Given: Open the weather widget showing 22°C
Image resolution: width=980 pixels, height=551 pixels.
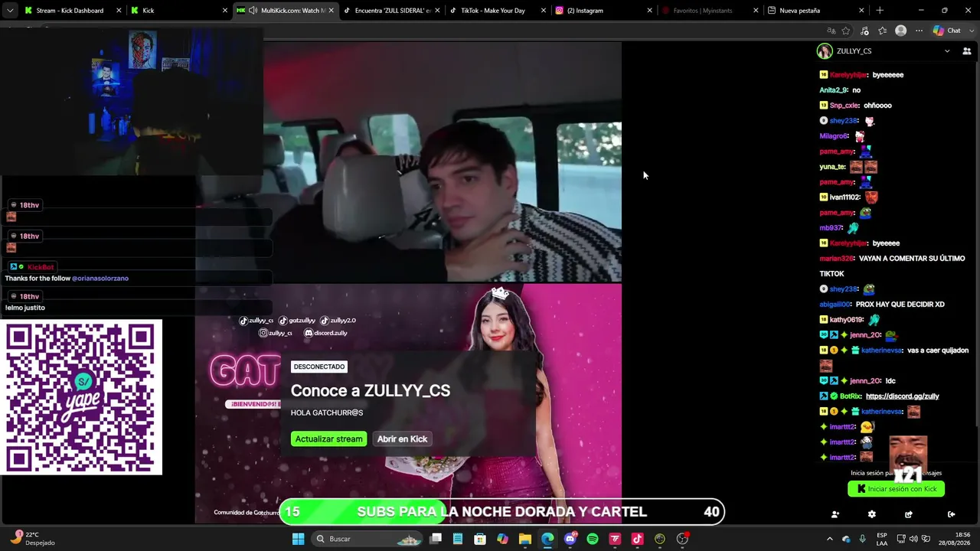Looking at the screenshot, I should [33, 539].
